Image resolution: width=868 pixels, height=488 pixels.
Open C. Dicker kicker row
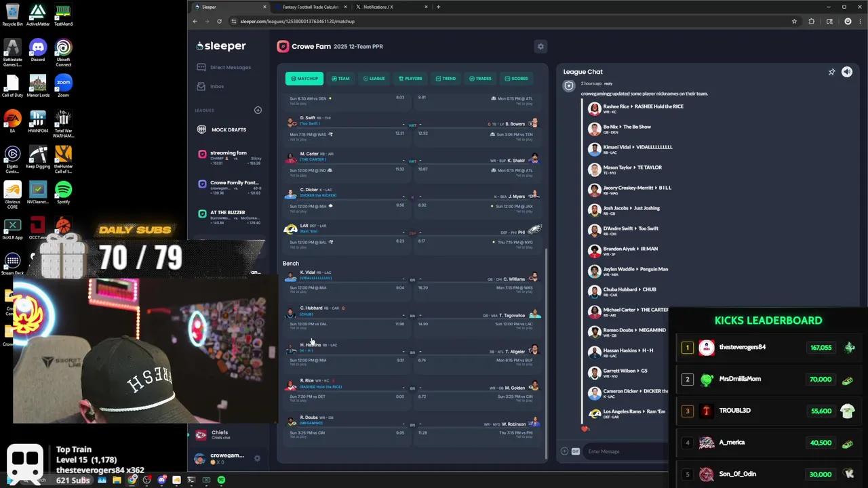pyautogui.click(x=346, y=199)
